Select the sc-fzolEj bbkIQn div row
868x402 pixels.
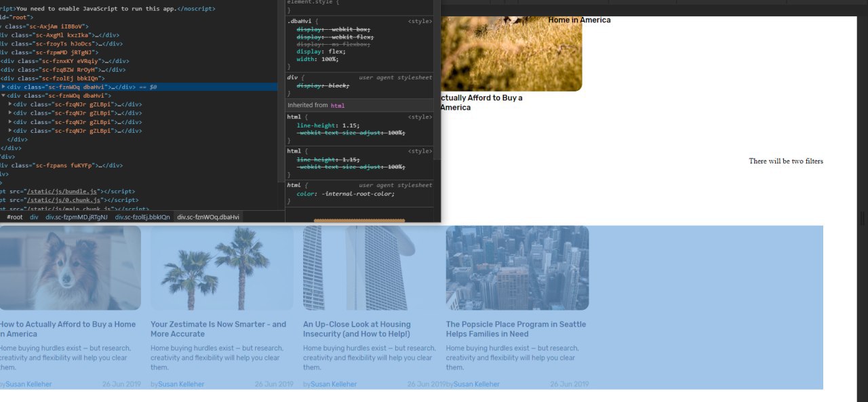139,78
